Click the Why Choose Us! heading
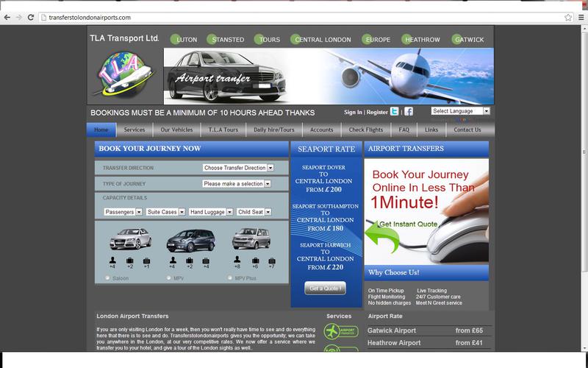Screen dimensions: 588x368 click(x=394, y=272)
